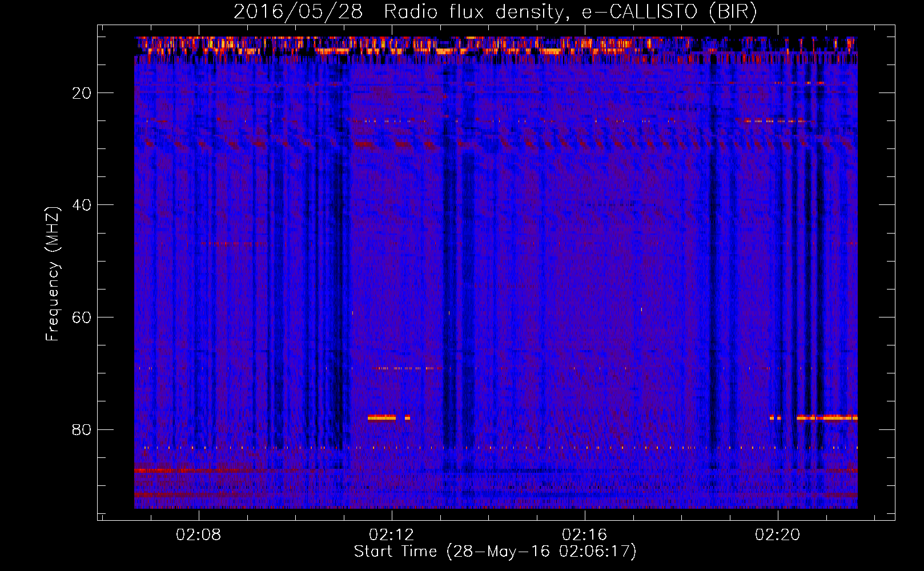Image resolution: width=924 pixels, height=571 pixels.
Task: Click the '02:12' time tick label
Action: pyautogui.click(x=392, y=535)
